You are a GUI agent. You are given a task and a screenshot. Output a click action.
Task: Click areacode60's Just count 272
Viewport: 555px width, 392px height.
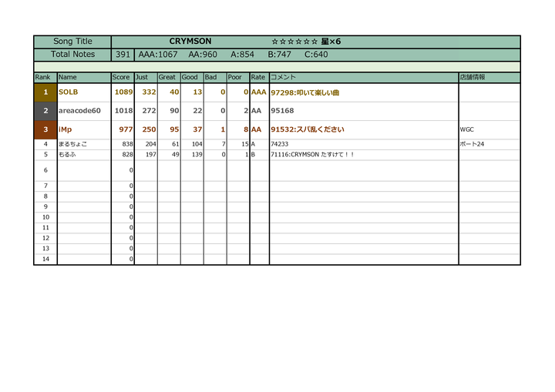[149, 111]
